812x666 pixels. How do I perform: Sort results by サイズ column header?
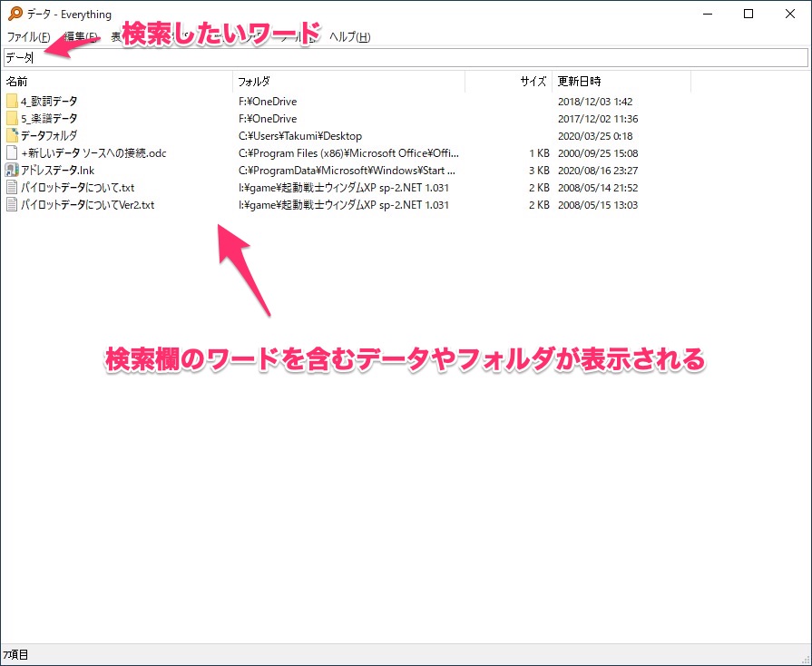pos(533,82)
